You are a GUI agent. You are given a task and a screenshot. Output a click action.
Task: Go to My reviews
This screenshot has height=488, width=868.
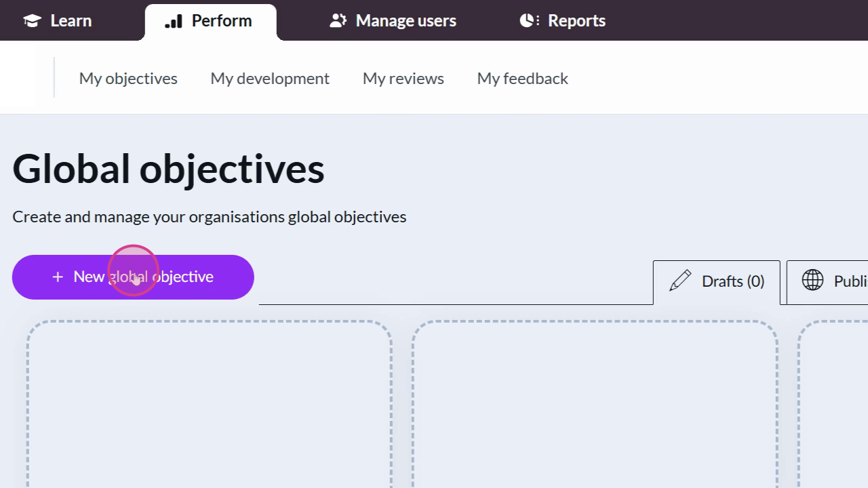coord(403,79)
